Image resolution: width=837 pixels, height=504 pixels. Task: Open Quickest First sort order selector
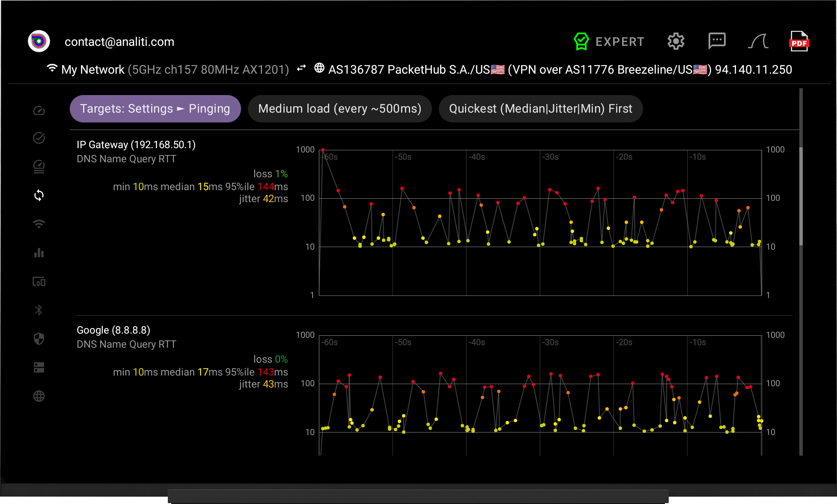pos(540,109)
